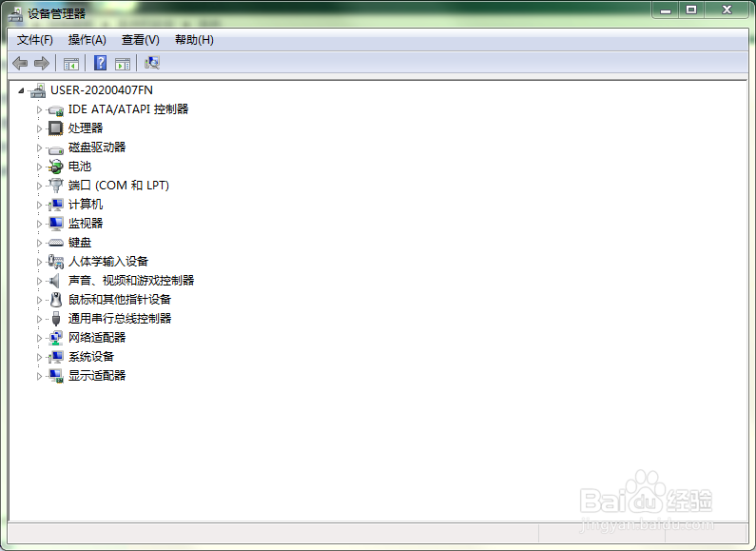Minimize the 设备管理器 window
Screen dimensions: 756x551
point(666,10)
